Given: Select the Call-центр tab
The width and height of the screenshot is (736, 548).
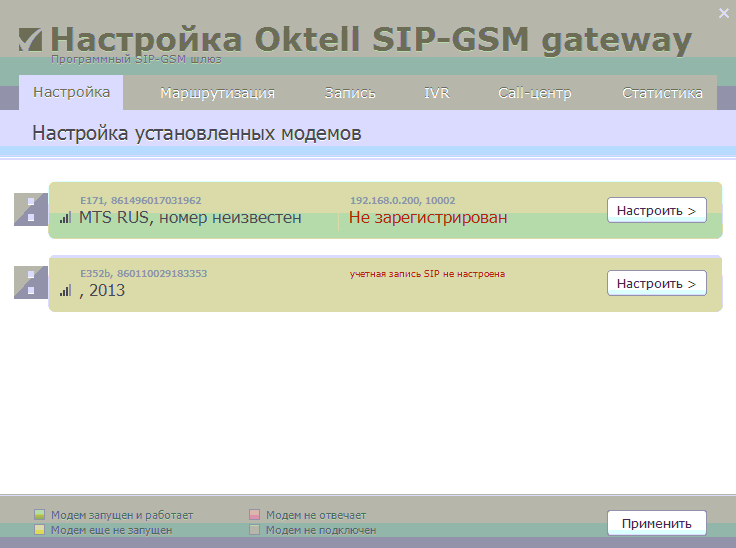Looking at the screenshot, I should tap(535, 93).
